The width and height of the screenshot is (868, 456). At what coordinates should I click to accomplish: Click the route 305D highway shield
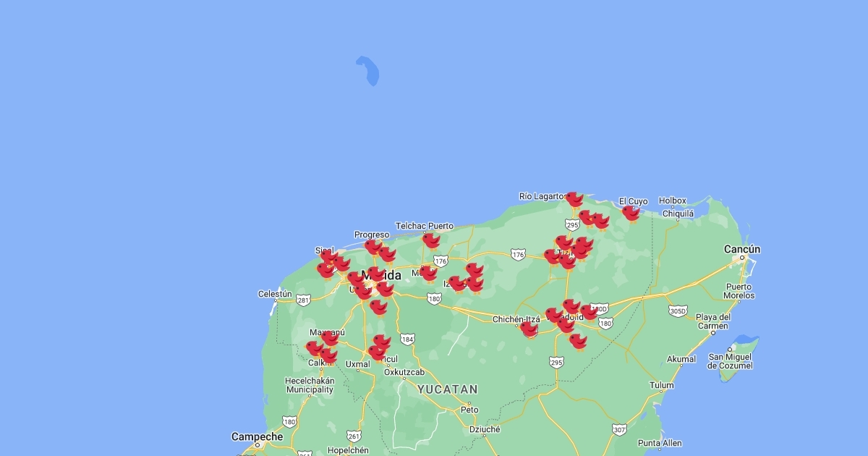[678, 311]
